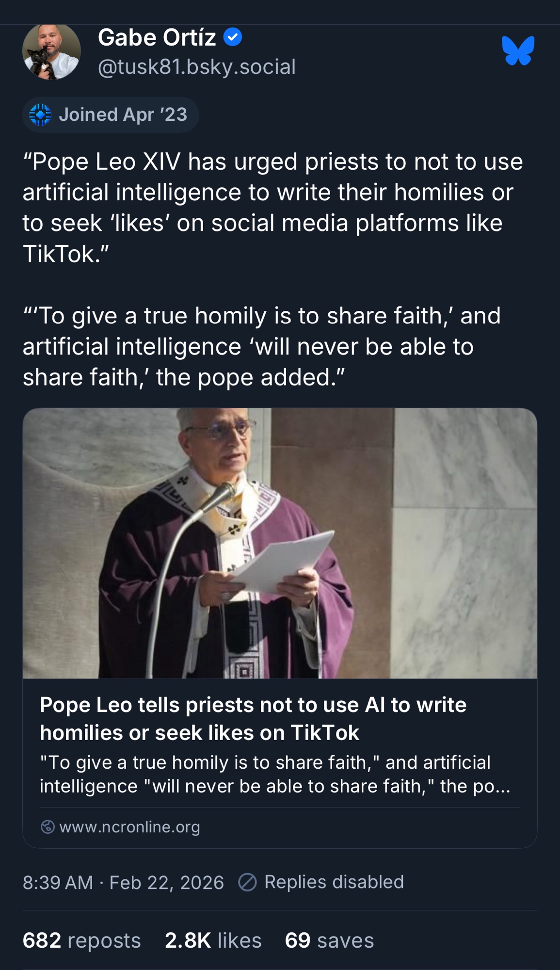The image size is (560, 970).
Task: Click the Replies disabled circle icon
Action: [247, 882]
